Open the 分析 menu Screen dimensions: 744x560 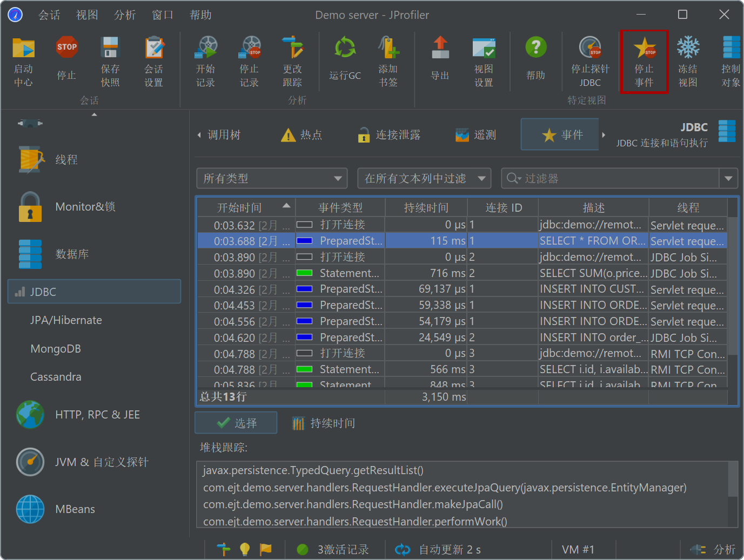tap(125, 15)
